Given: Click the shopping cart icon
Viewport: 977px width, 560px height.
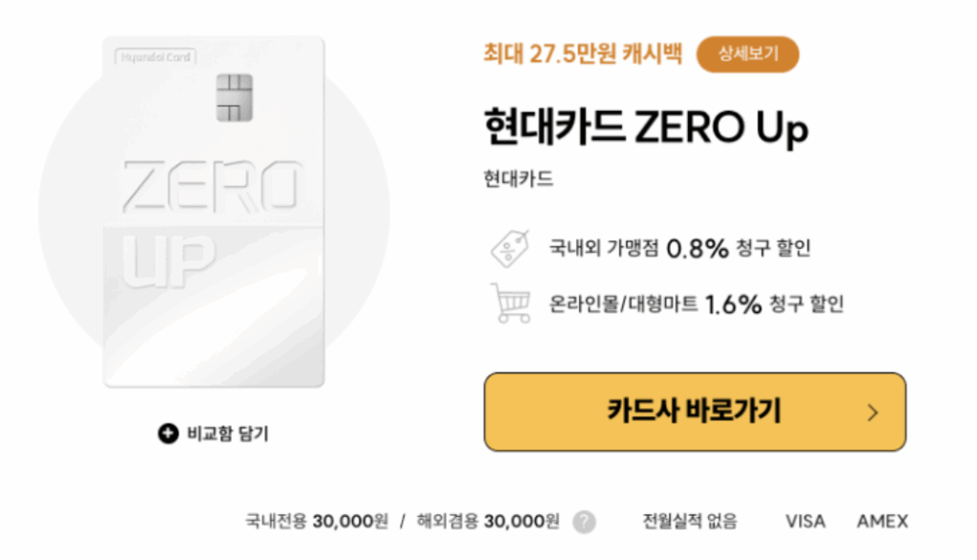Looking at the screenshot, I should (511, 303).
